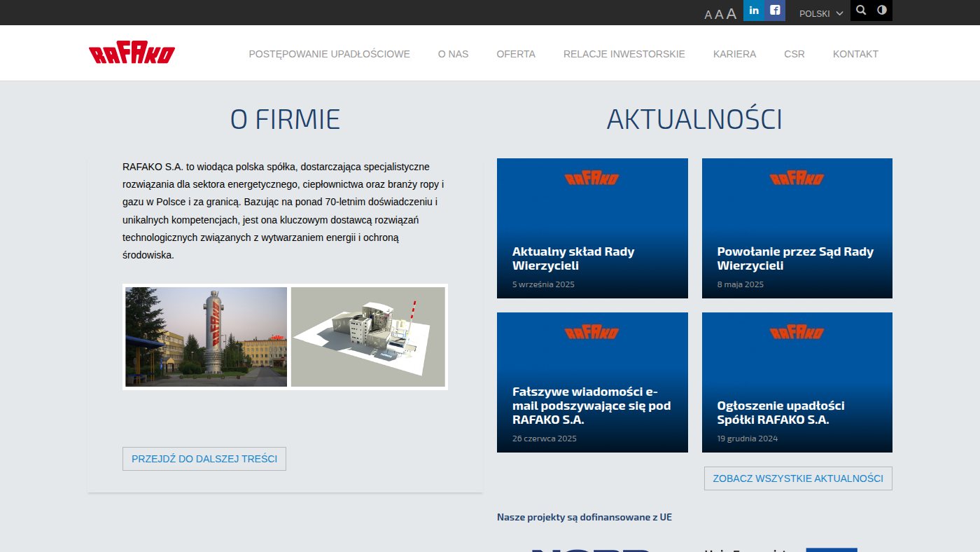The width and height of the screenshot is (980, 552).
Task: Click the date 5 września 2025
Action: click(543, 284)
